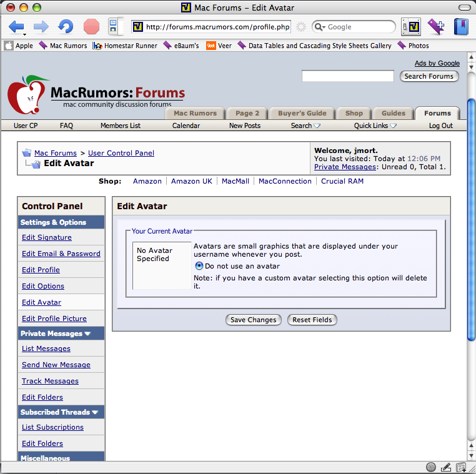
Task: Click the Apple bookmark icon
Action: pyautogui.click(x=9, y=46)
